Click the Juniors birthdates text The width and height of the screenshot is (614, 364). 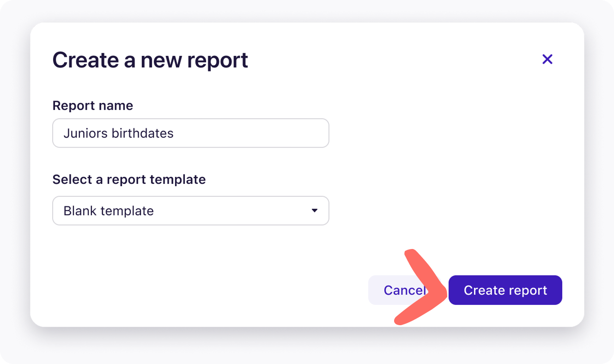(118, 133)
